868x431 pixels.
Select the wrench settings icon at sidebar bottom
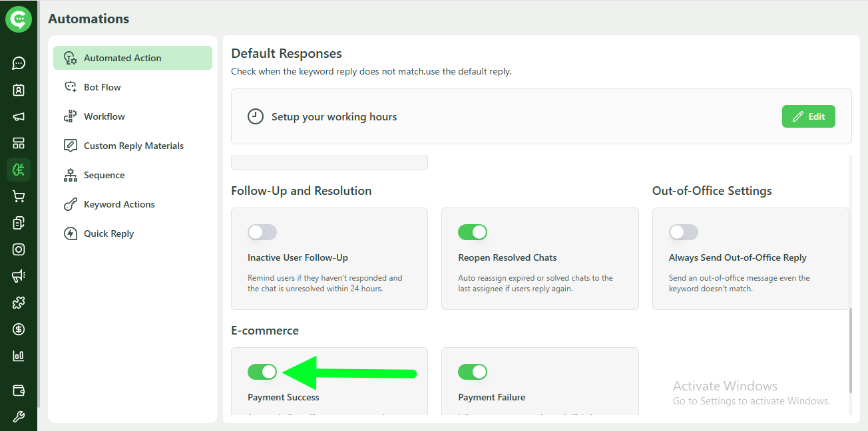click(x=18, y=416)
